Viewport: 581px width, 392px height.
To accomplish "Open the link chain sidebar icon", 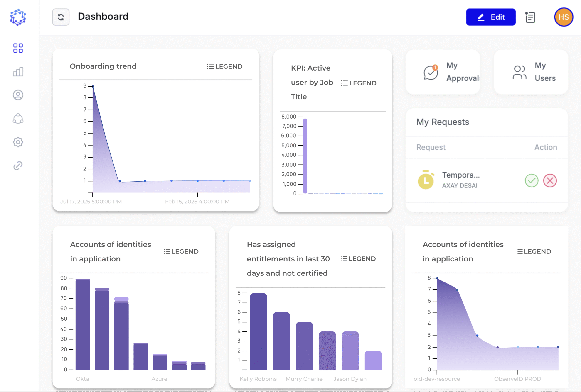I will click(18, 166).
